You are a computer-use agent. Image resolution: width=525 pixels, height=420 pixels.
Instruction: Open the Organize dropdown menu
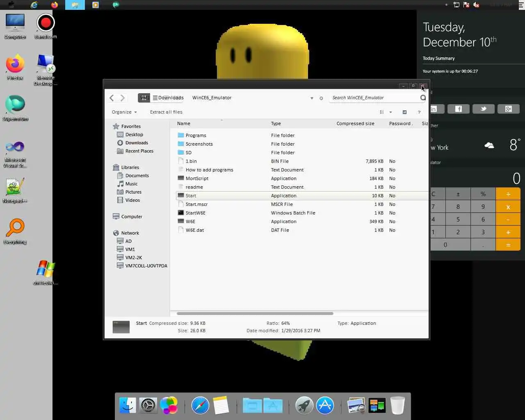coord(124,112)
